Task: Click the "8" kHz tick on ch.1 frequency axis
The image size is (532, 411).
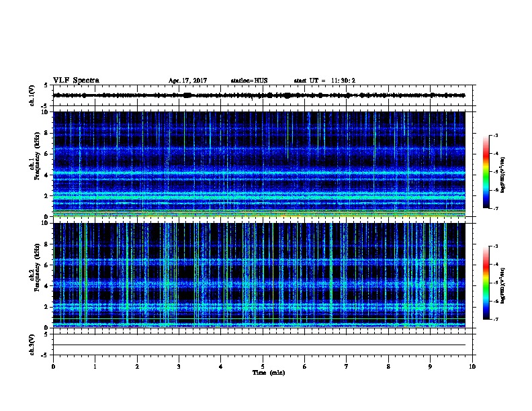Action: 47,133
